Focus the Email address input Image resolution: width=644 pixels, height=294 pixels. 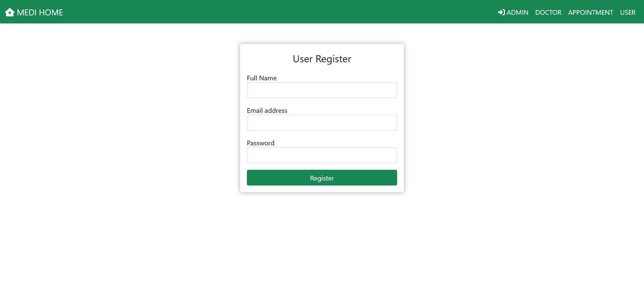click(x=322, y=123)
